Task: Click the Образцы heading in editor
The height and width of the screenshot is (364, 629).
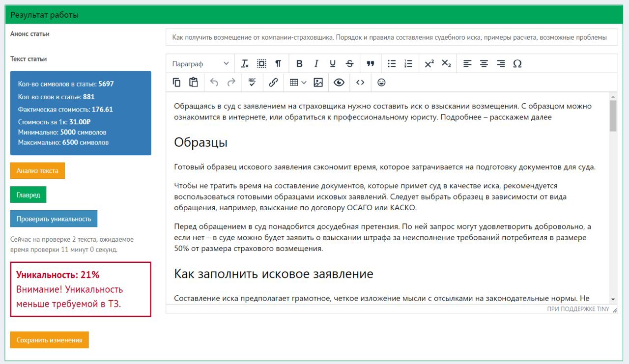Action: pyautogui.click(x=200, y=143)
